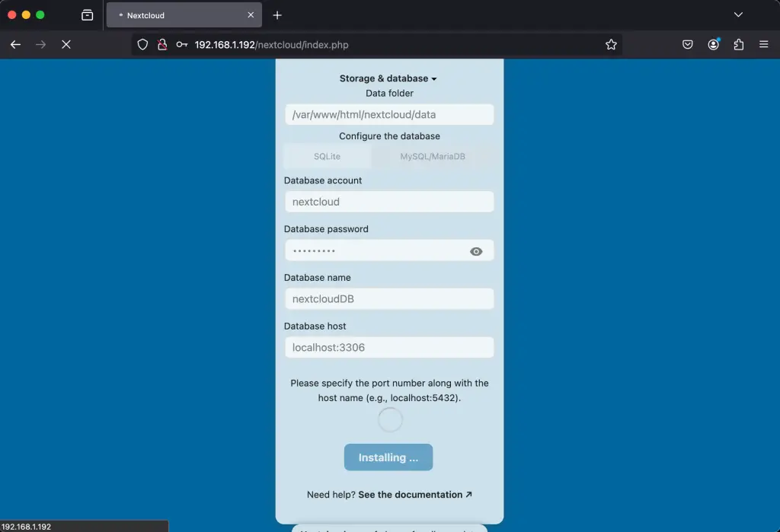This screenshot has width=780, height=532.
Task: Click the installation progress spinner
Action: [x=389, y=419]
